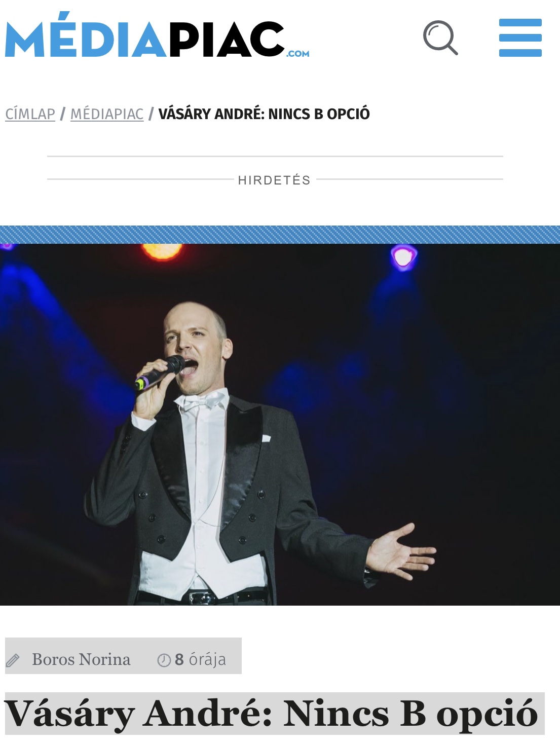
Task: Click the author and time info bar
Action: point(123,656)
